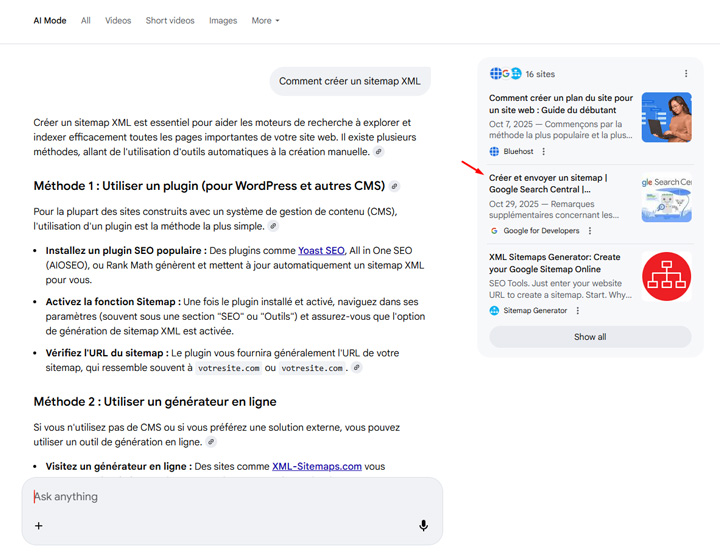Open the 'Créer et envoyer un sitemap' source title
The height and width of the screenshot is (556, 720).
pos(548,183)
